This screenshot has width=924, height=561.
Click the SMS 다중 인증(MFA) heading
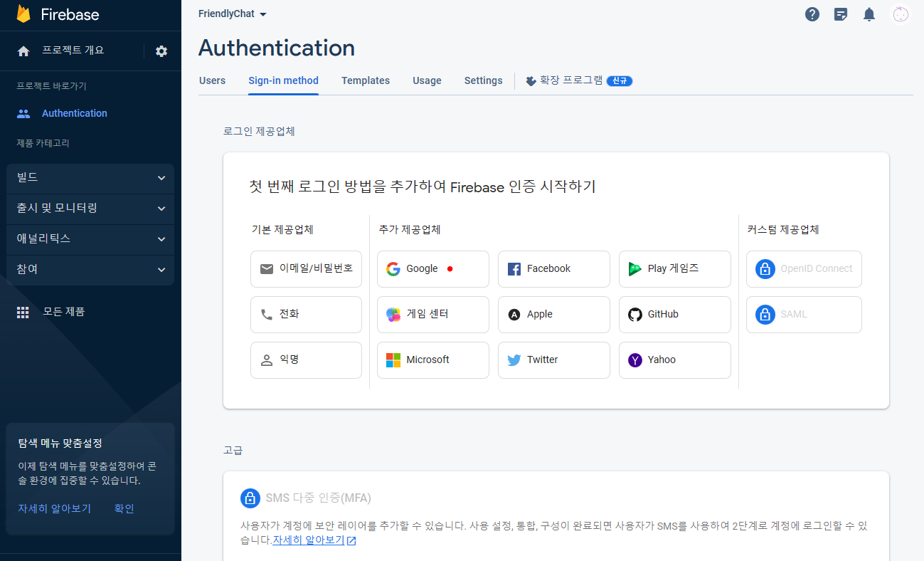click(x=318, y=498)
